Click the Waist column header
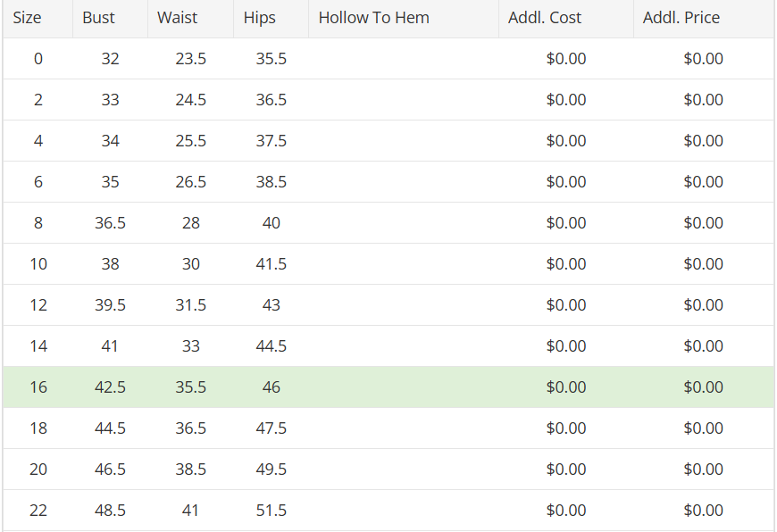 (x=177, y=18)
